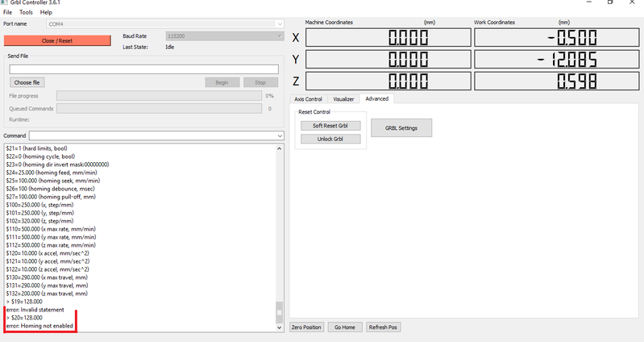Click Unlock Grbl button

pos(330,139)
